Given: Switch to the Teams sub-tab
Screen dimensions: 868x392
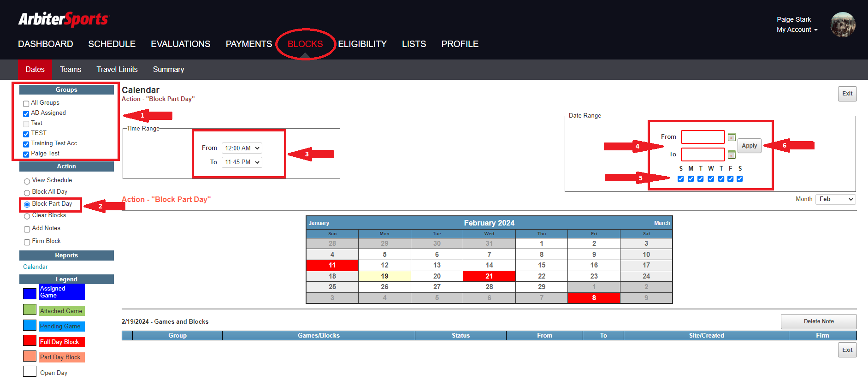Looking at the screenshot, I should coord(71,69).
